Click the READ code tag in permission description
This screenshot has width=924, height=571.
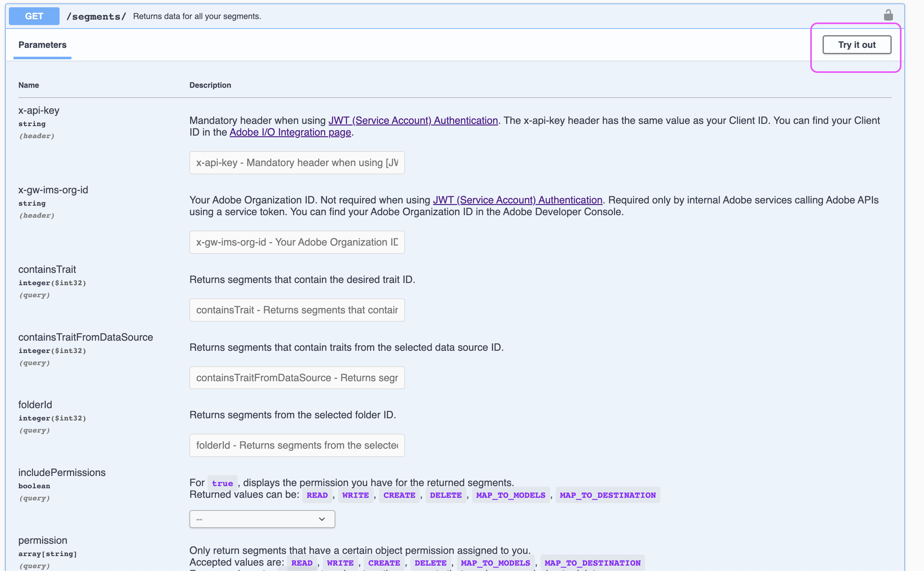pos(302,563)
